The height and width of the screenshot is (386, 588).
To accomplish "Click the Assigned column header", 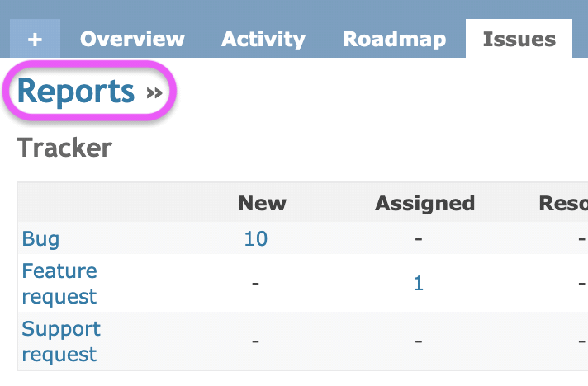I will pos(424,203).
